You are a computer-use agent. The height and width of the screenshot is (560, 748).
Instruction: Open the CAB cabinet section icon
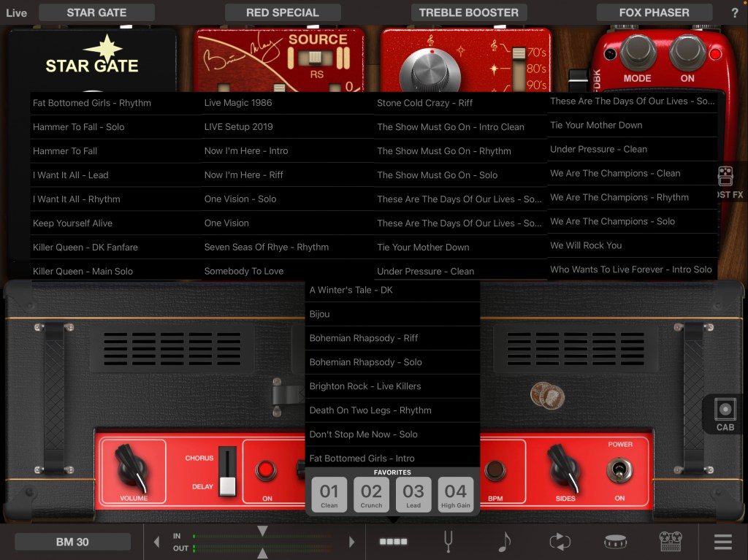click(725, 414)
